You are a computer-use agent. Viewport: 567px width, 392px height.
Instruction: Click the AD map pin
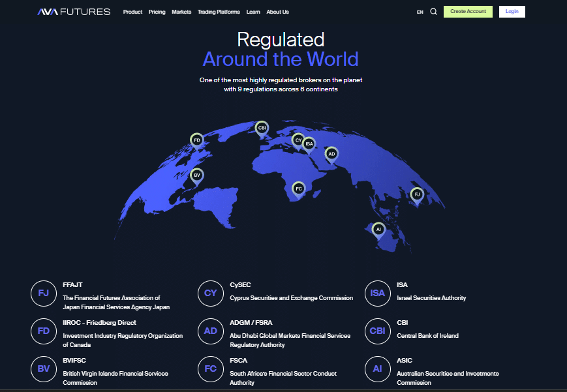[x=331, y=155]
